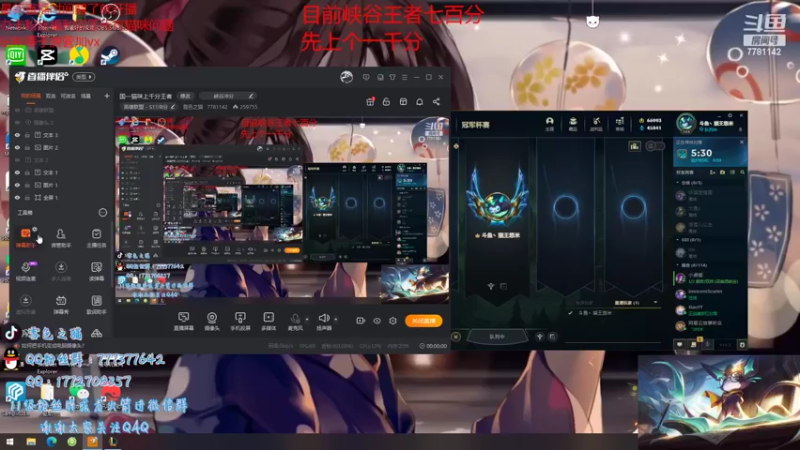Expand the microphone options arrow
Image resolution: width=800 pixels, height=450 pixels.
point(307,319)
